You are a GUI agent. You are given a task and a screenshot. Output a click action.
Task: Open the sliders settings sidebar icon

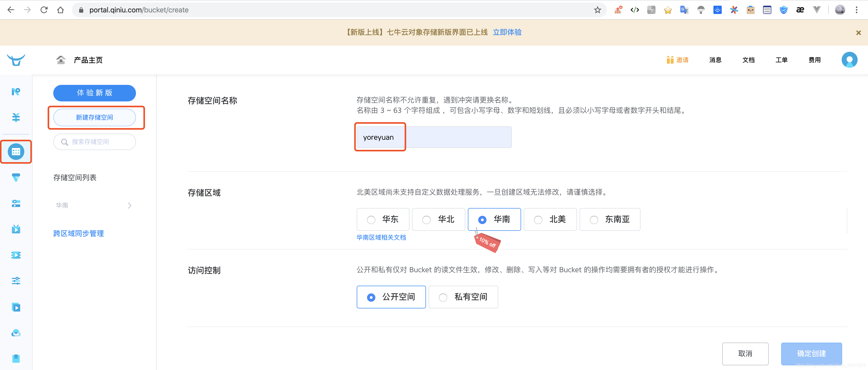click(16, 281)
